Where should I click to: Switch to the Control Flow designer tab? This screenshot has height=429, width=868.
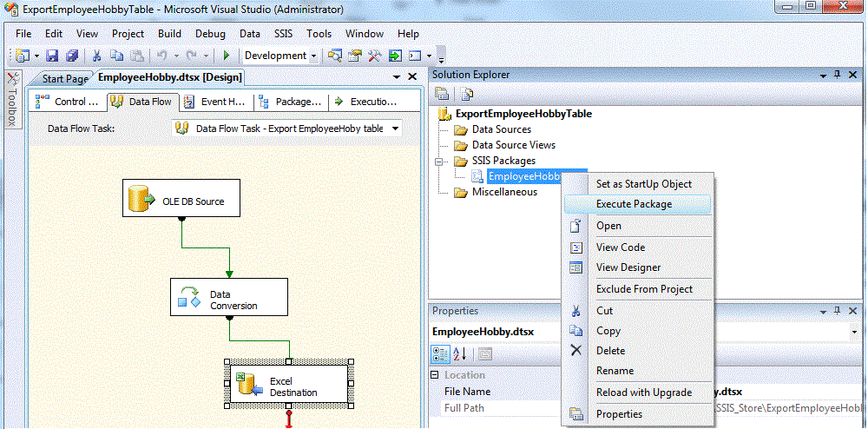(x=68, y=102)
